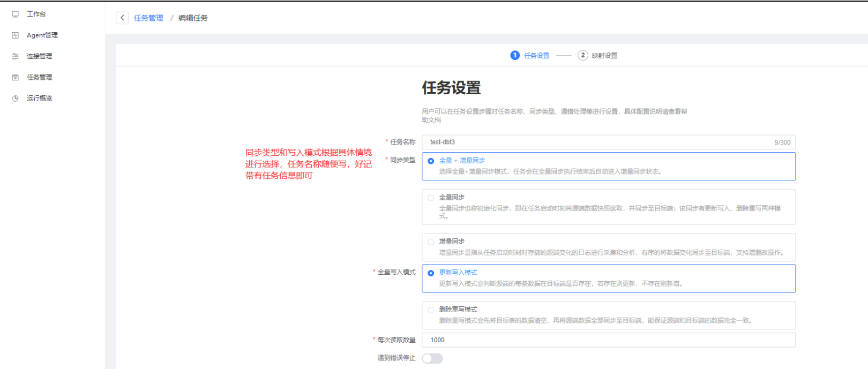Click 任务管理 breadcrumb link

(x=148, y=18)
